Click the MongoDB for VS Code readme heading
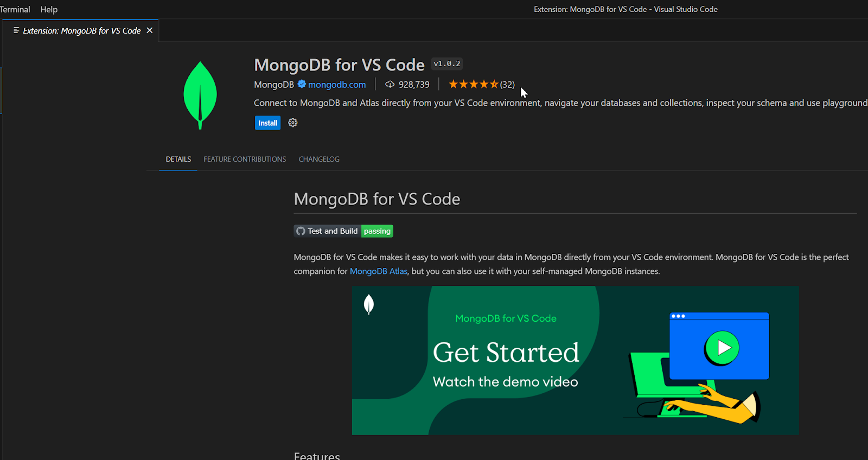868x460 pixels. point(377,199)
